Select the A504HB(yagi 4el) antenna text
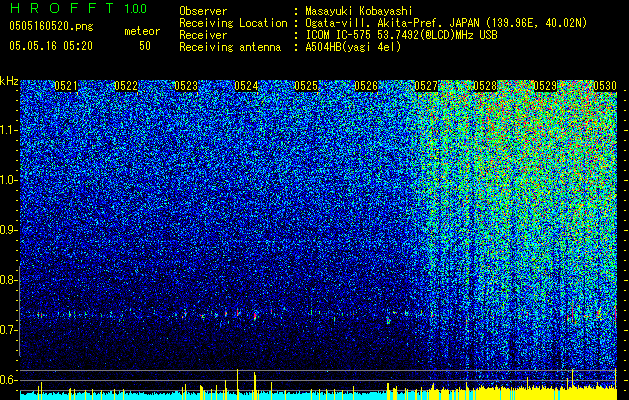The height and width of the screenshot is (400, 629). [x=353, y=47]
